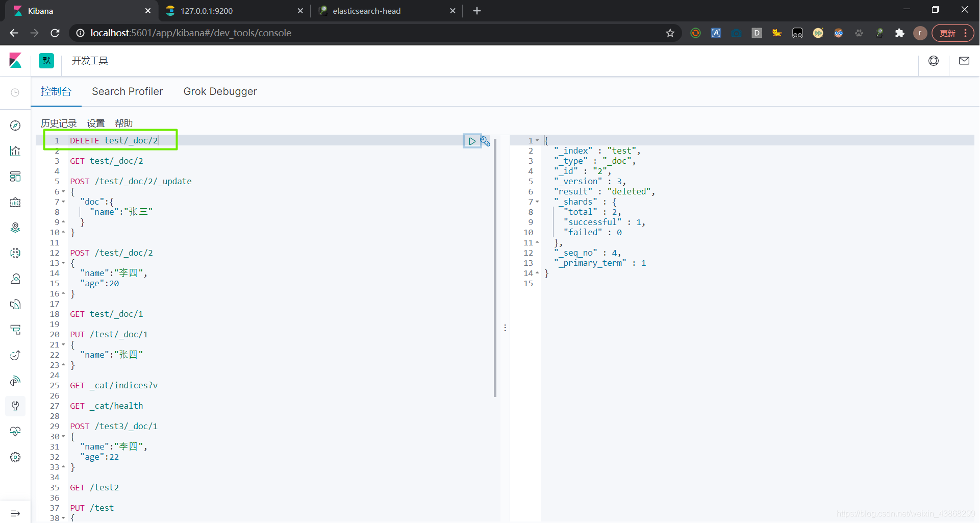This screenshot has height=523, width=980.
Task: Bookmark this page with the star icon
Action: pyautogui.click(x=670, y=33)
